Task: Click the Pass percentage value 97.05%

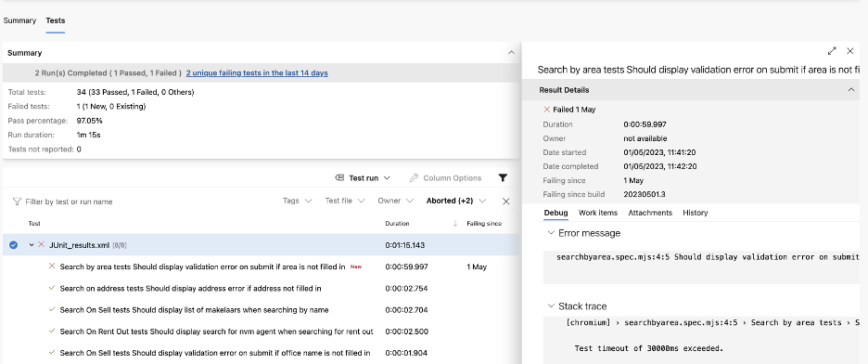Action: (89, 121)
